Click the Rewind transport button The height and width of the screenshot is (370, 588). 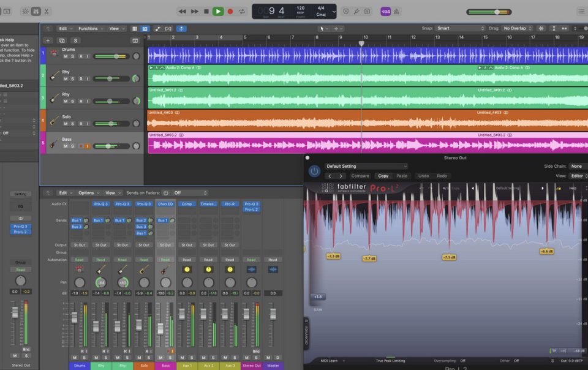182,11
